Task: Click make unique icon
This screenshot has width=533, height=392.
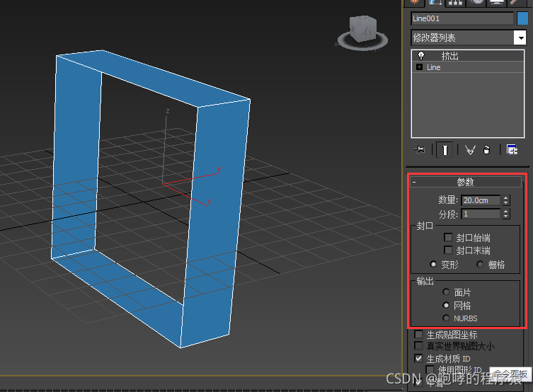Action: point(469,150)
